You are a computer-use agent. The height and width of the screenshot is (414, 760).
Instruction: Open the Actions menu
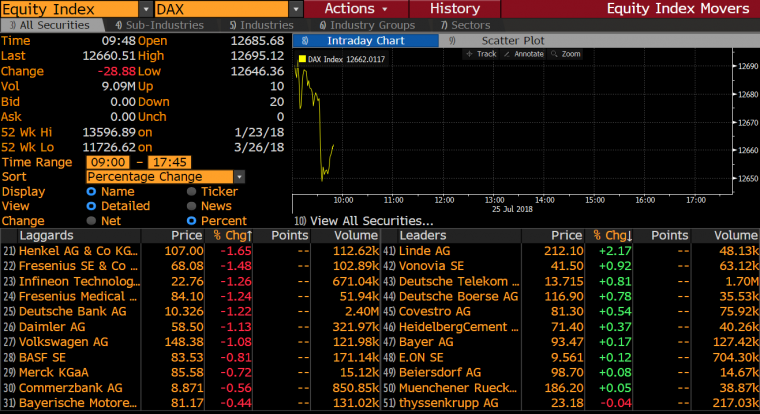pos(356,9)
